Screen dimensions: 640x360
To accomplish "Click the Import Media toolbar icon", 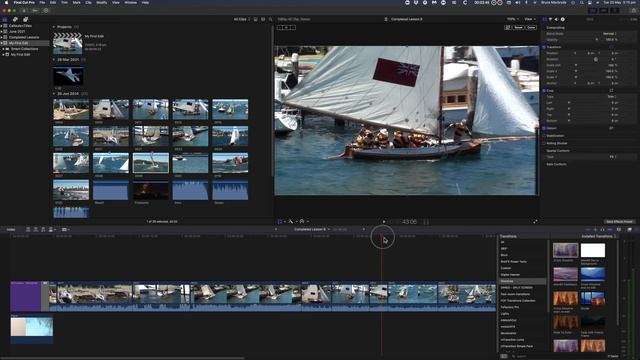I will coord(24,11).
